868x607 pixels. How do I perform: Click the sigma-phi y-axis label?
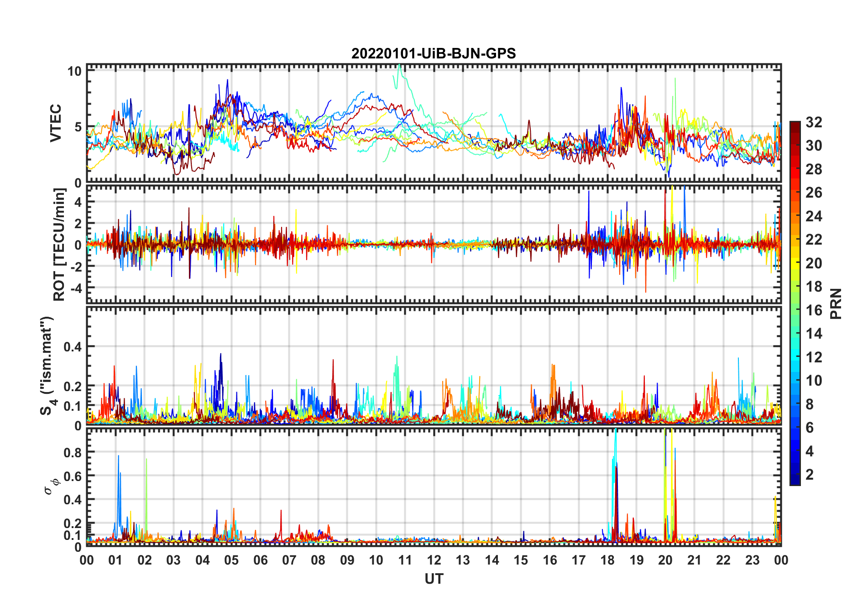coord(51,486)
